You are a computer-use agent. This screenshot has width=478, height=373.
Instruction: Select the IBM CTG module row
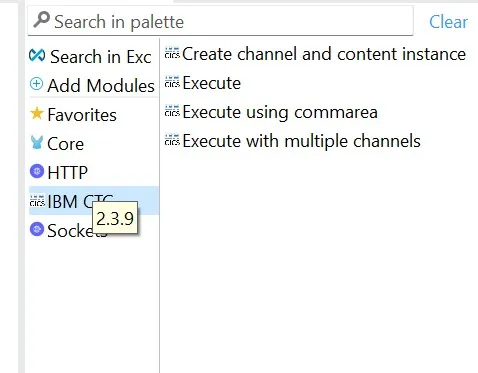pos(94,201)
